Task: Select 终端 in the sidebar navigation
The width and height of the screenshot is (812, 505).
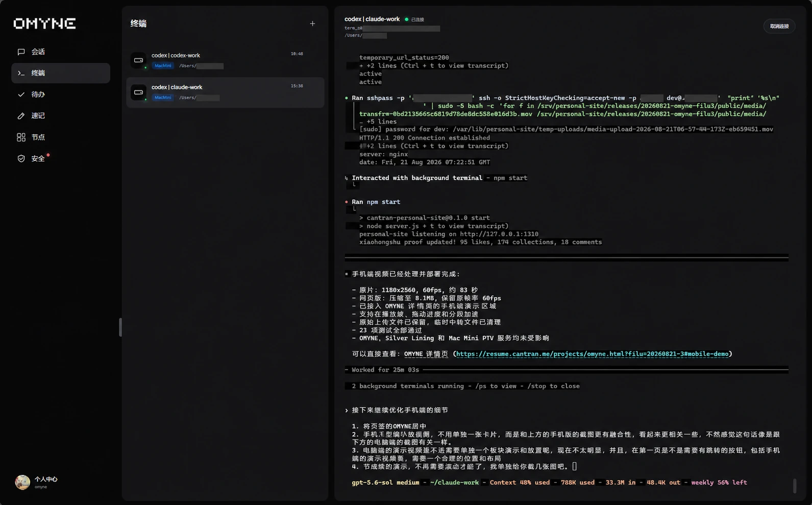Action: (x=61, y=73)
